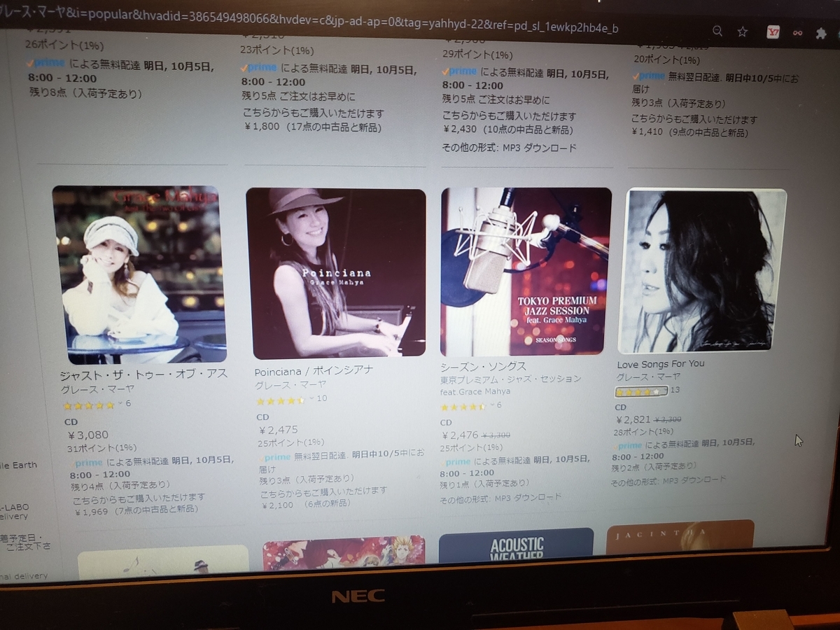Click the prime badge under ¥3,080
The width and height of the screenshot is (840, 630).
[86, 463]
